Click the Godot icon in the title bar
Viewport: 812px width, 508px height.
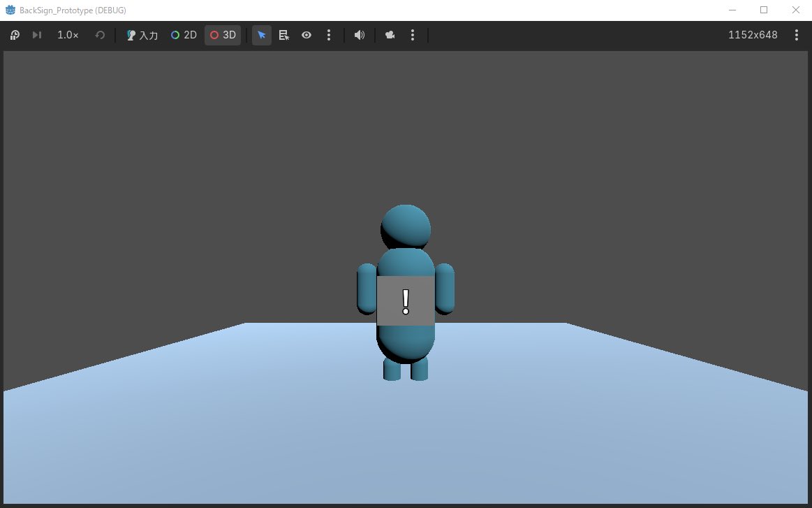pyautogui.click(x=10, y=10)
